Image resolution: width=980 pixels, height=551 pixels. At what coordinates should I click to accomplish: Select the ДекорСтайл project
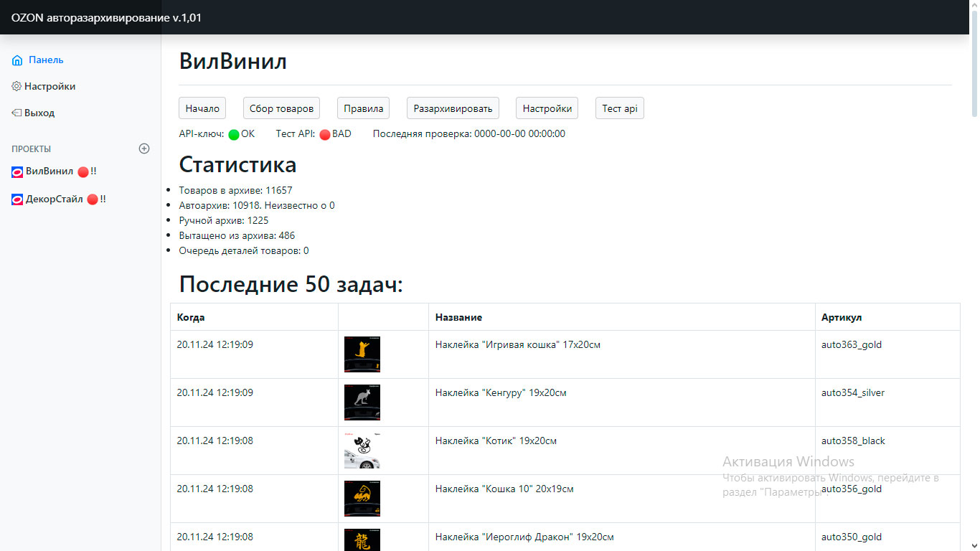point(55,199)
